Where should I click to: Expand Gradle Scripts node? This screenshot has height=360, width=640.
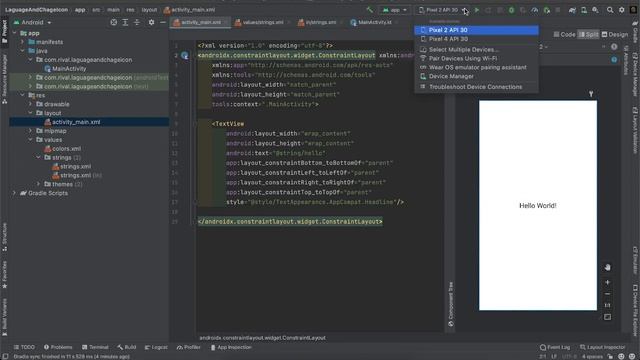pyautogui.click(x=14, y=193)
